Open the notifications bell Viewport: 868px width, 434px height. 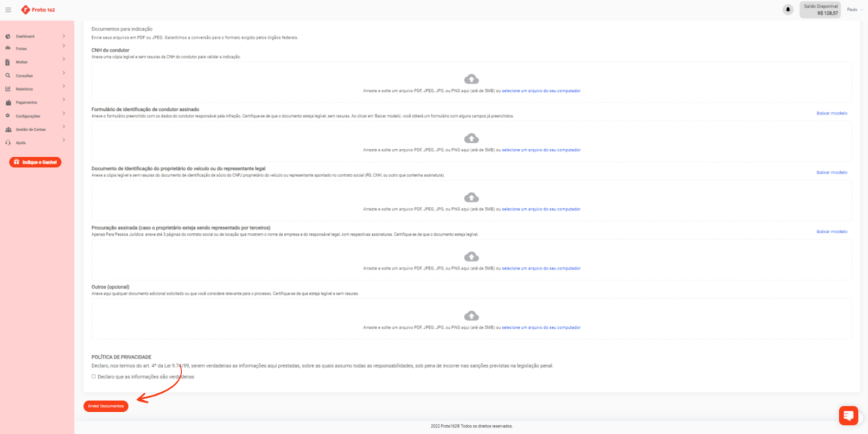[788, 10]
